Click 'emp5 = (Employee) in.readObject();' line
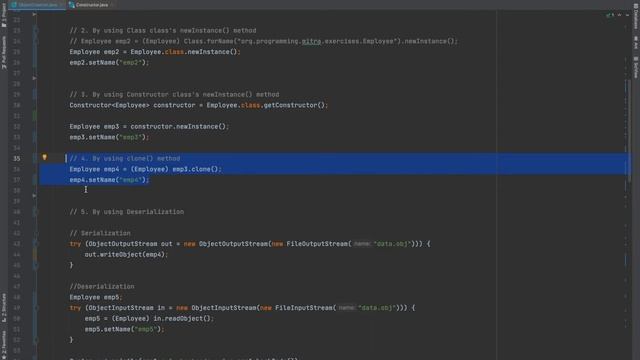640x360 pixels. point(149,318)
